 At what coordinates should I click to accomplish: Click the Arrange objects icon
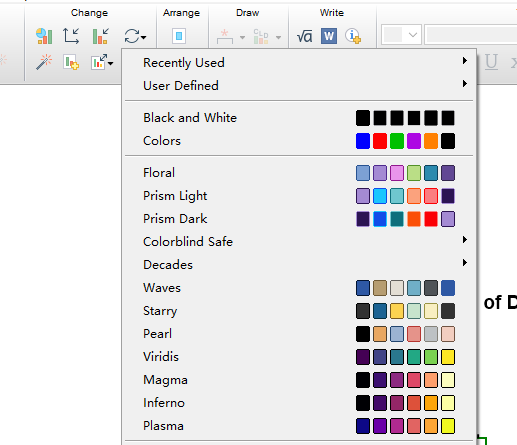click(x=179, y=36)
